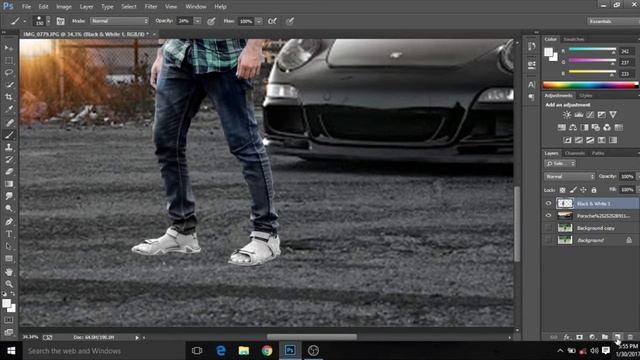Select the Eraser tool

[9, 171]
